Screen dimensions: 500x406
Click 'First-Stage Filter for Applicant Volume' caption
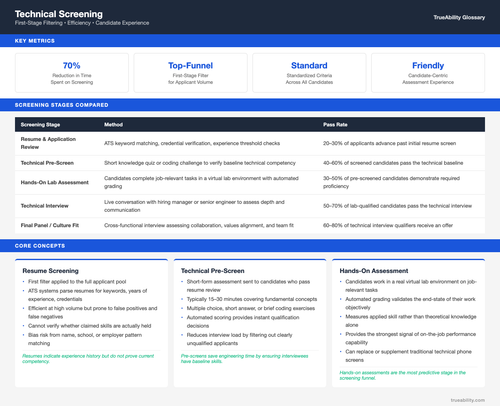[x=190, y=79]
